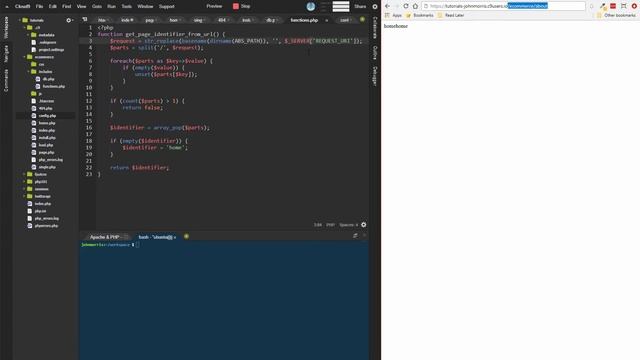Switch to the Commands side panel
This screenshot has width=640, height=360.
(x=6, y=80)
